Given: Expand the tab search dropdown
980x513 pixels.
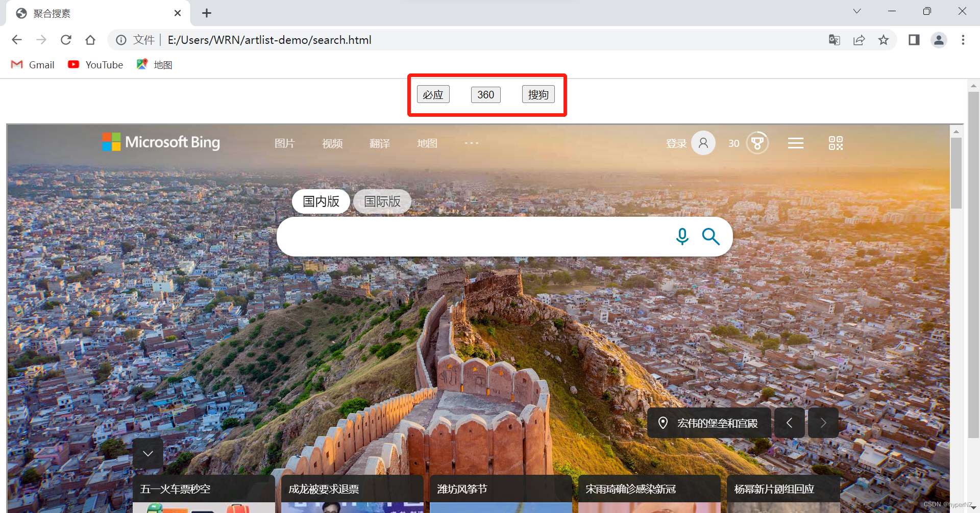Looking at the screenshot, I should coord(857,11).
